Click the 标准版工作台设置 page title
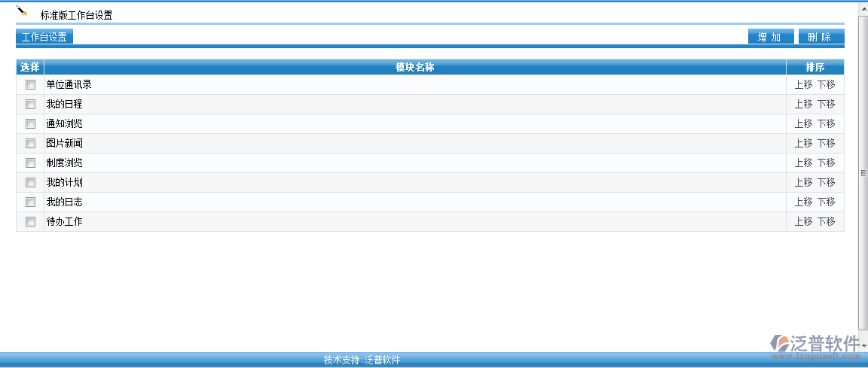868x368 pixels. point(76,16)
